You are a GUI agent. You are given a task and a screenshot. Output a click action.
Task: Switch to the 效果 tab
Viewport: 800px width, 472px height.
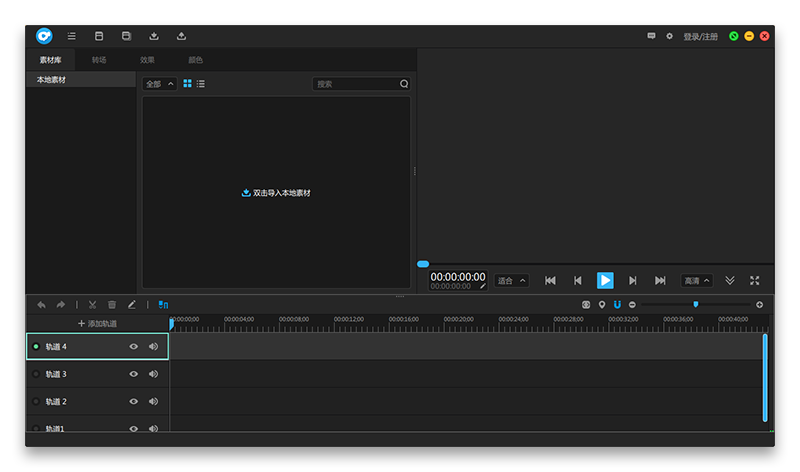pyautogui.click(x=147, y=60)
